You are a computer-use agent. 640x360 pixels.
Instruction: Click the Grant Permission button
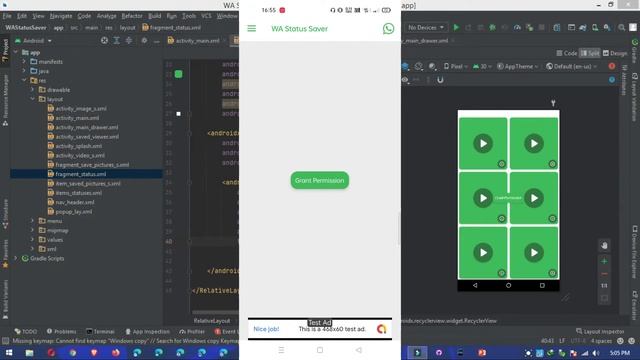coord(320,180)
